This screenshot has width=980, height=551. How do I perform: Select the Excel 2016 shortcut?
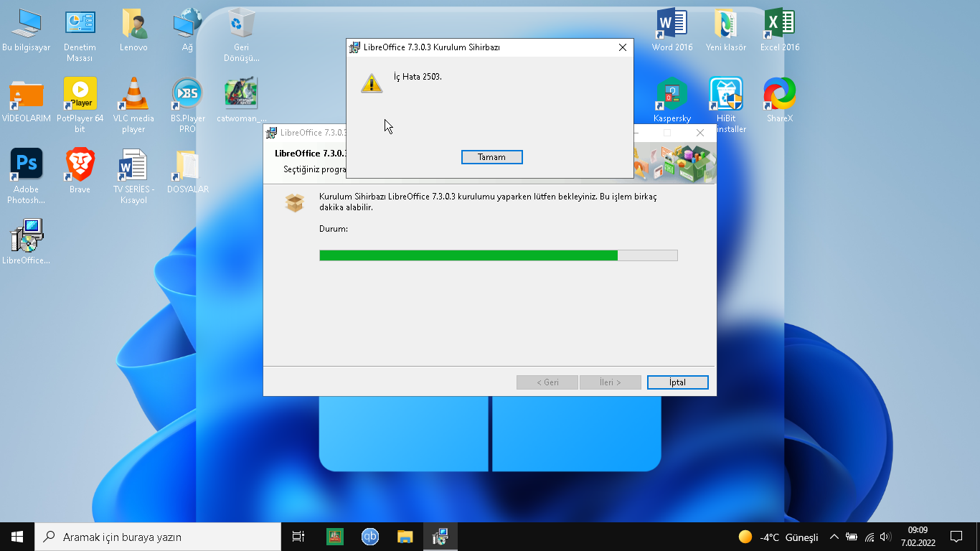[x=780, y=32]
